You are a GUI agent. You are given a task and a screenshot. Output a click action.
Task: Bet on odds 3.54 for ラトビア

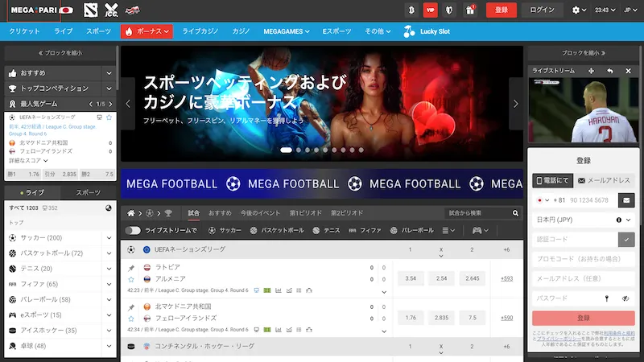411,278
